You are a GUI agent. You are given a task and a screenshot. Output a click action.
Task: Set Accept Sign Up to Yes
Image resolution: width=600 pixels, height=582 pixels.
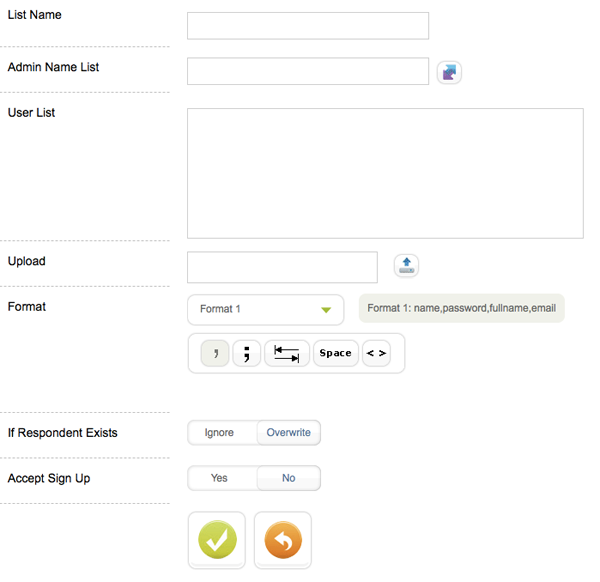[220, 478]
